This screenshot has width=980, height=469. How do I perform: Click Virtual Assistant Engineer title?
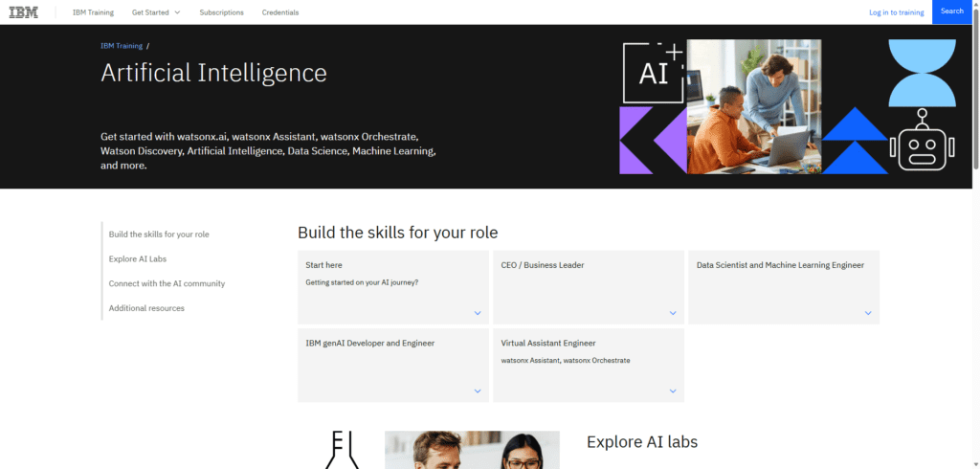pyautogui.click(x=548, y=344)
